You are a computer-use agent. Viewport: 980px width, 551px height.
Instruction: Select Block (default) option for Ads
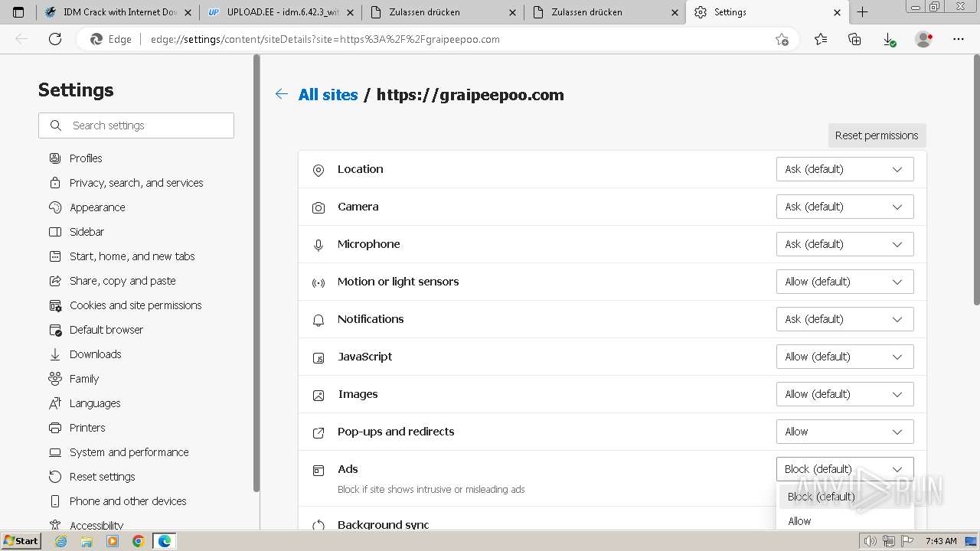pyautogui.click(x=846, y=497)
